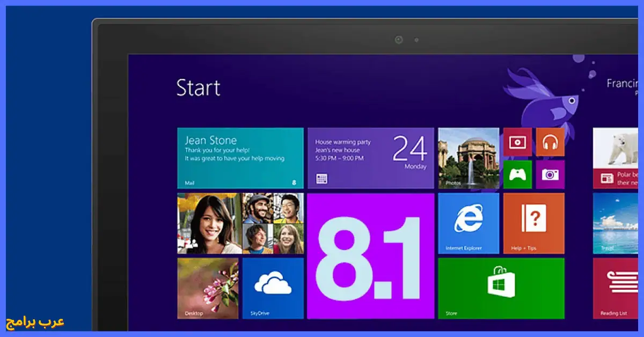Click the Start heading text
This screenshot has width=644, height=337.
pos(199,88)
